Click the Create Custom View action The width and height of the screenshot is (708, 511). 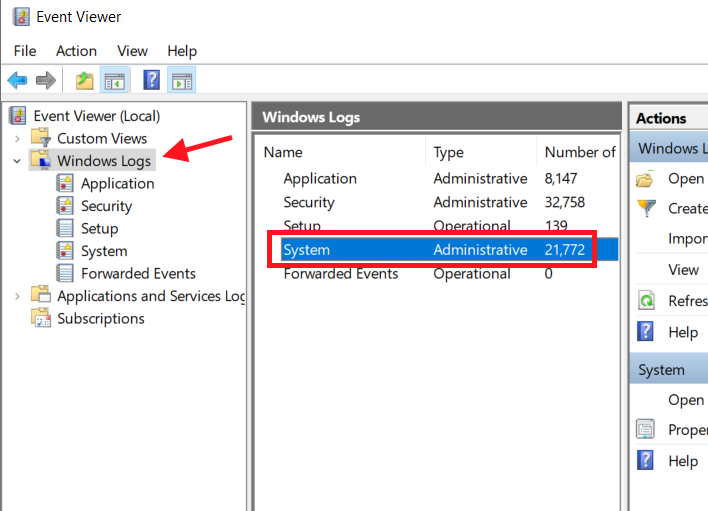point(687,209)
